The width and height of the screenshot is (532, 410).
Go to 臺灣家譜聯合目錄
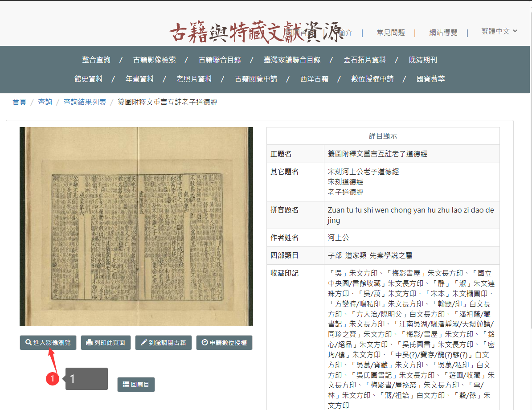[292, 60]
